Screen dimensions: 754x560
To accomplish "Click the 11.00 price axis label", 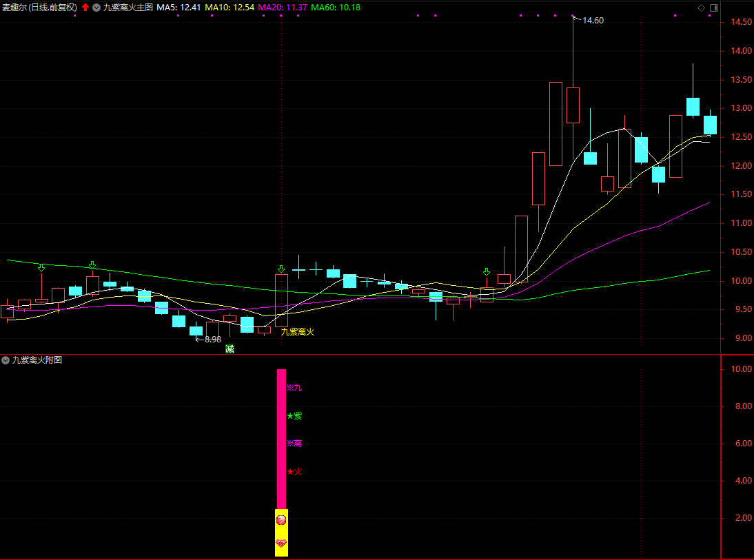I will (x=741, y=223).
